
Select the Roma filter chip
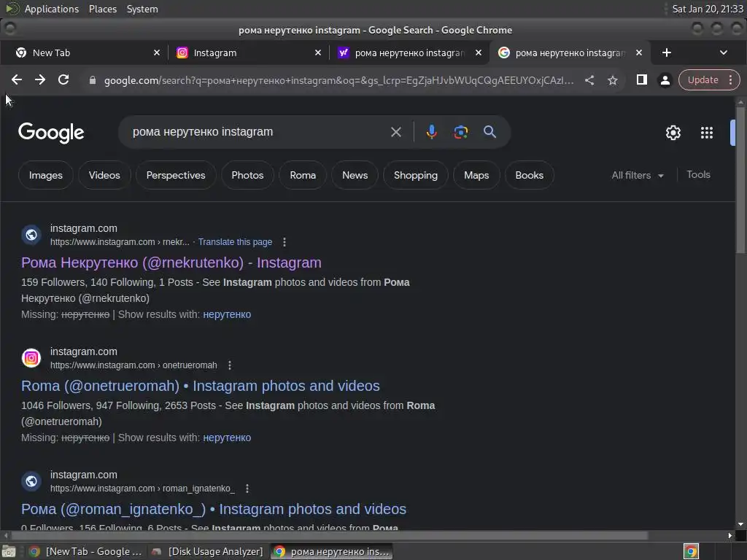(303, 175)
